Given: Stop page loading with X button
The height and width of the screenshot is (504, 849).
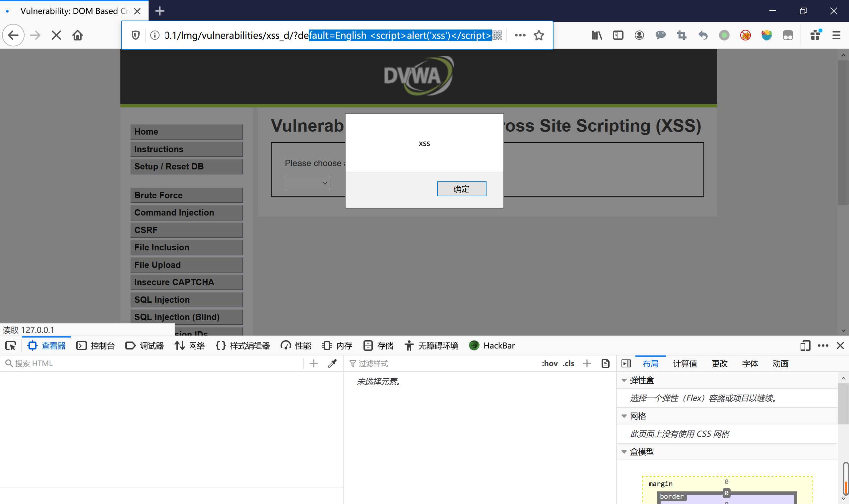Looking at the screenshot, I should point(56,35).
